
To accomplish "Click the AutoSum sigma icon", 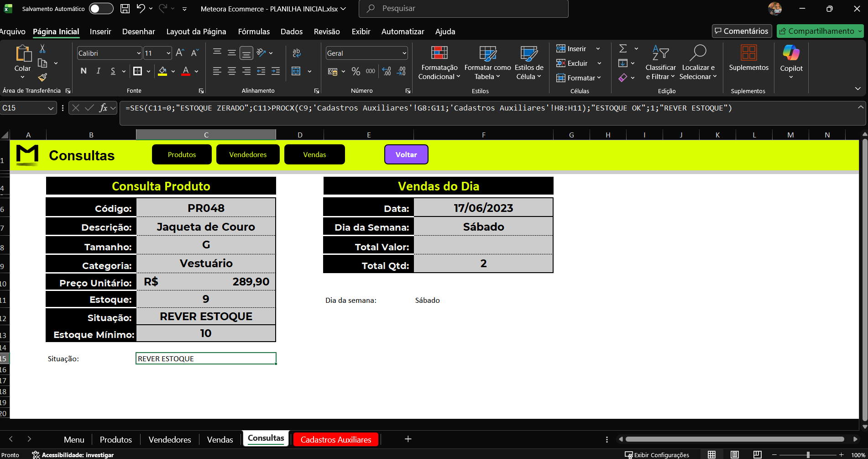I will point(623,48).
